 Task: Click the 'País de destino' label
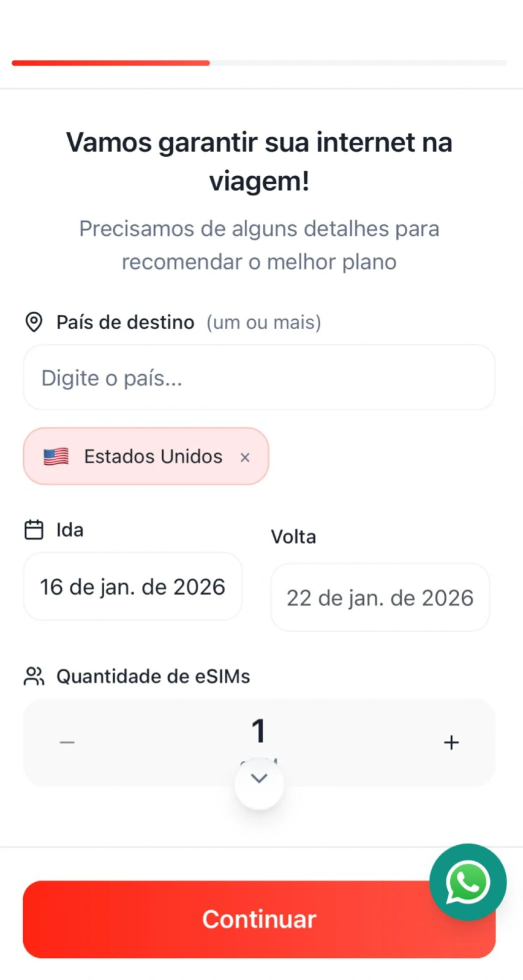pyautogui.click(x=125, y=322)
